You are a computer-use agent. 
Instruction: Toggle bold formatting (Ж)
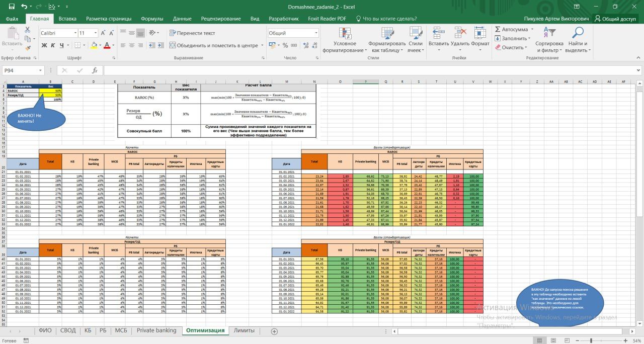[x=44, y=45]
